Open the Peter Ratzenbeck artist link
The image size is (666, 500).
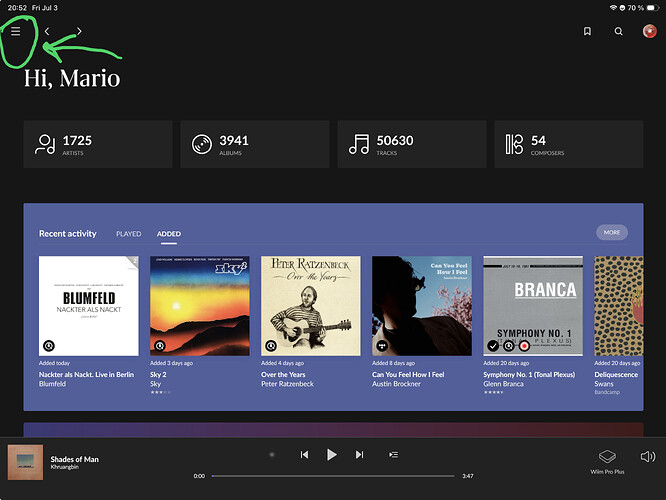[287, 384]
